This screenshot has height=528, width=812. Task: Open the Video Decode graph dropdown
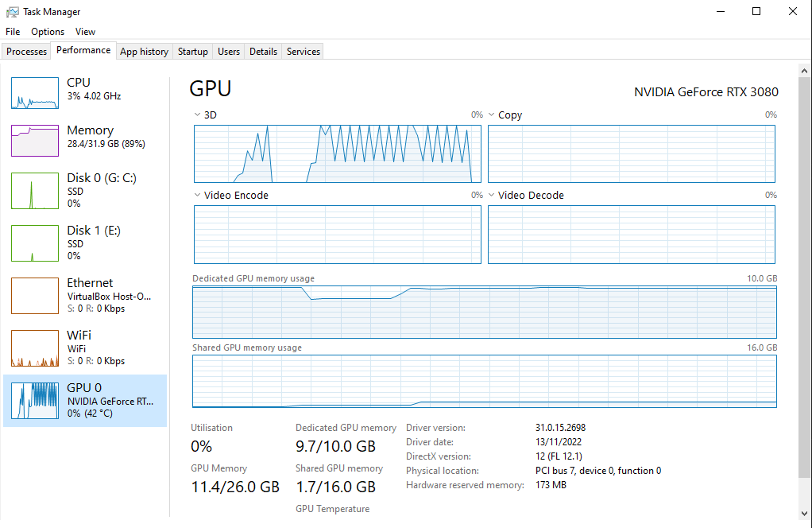491,195
